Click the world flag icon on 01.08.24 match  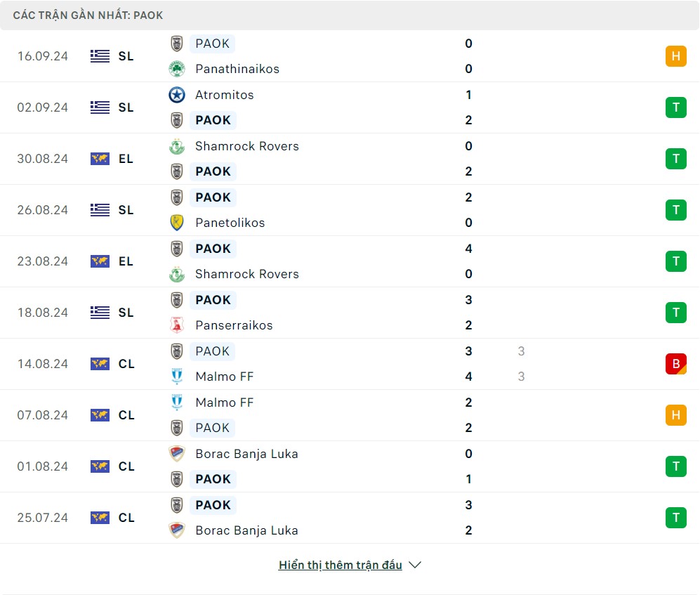(x=100, y=466)
